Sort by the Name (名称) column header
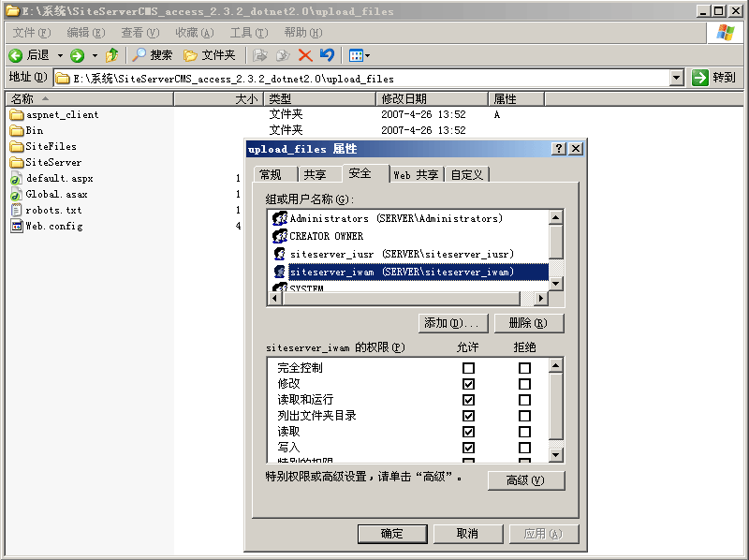 89,99
